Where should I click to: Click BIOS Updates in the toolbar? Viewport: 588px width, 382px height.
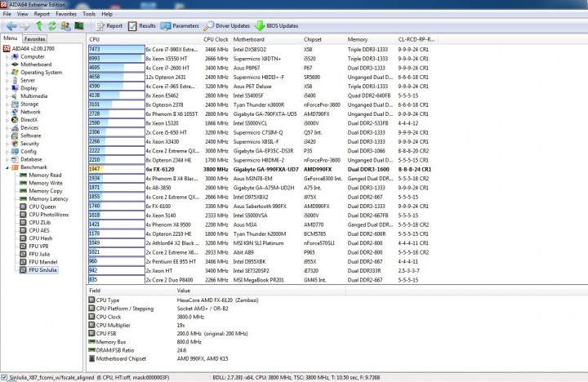[x=276, y=26]
